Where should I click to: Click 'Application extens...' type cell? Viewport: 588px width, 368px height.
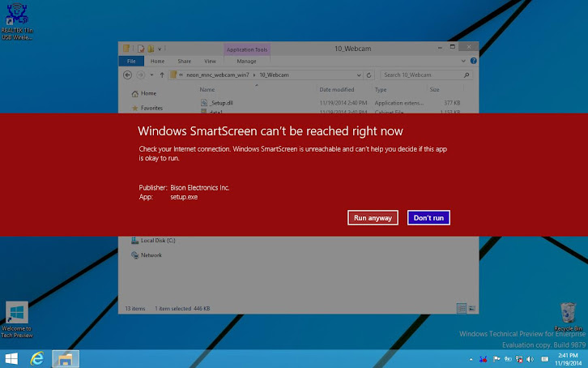399,103
